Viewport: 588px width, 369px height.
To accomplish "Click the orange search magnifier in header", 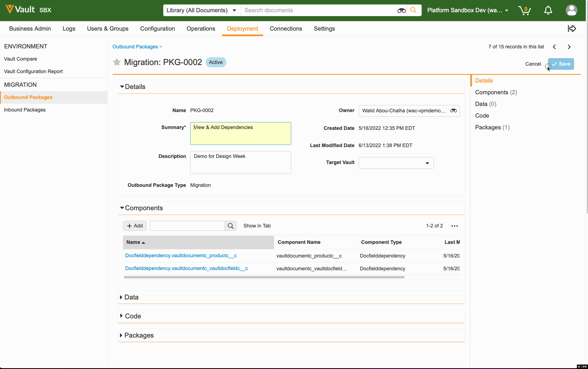I will (x=414, y=10).
